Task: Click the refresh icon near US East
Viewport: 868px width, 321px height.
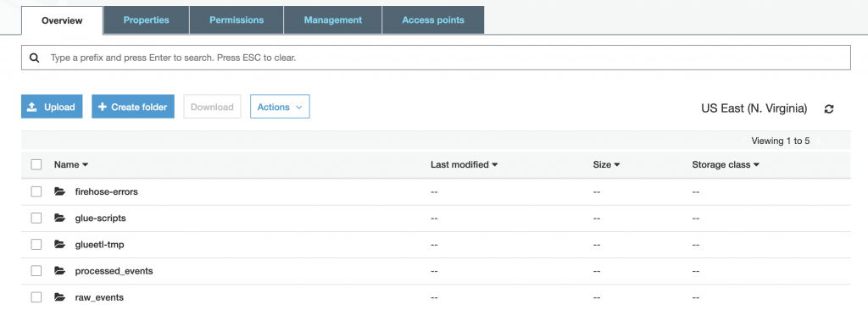Action: pos(829,109)
